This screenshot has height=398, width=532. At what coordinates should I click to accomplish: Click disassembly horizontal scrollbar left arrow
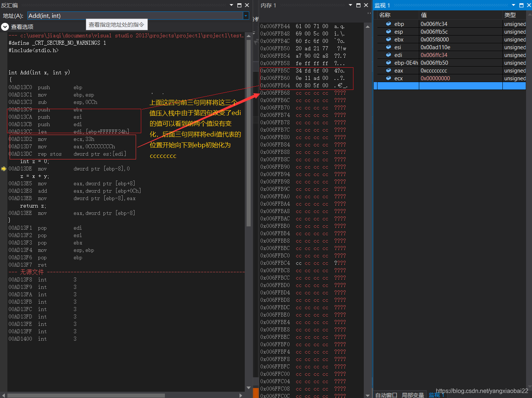[4, 395]
